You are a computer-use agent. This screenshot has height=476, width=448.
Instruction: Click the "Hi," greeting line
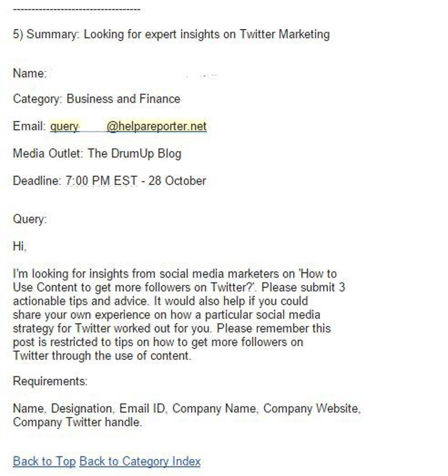point(20,246)
